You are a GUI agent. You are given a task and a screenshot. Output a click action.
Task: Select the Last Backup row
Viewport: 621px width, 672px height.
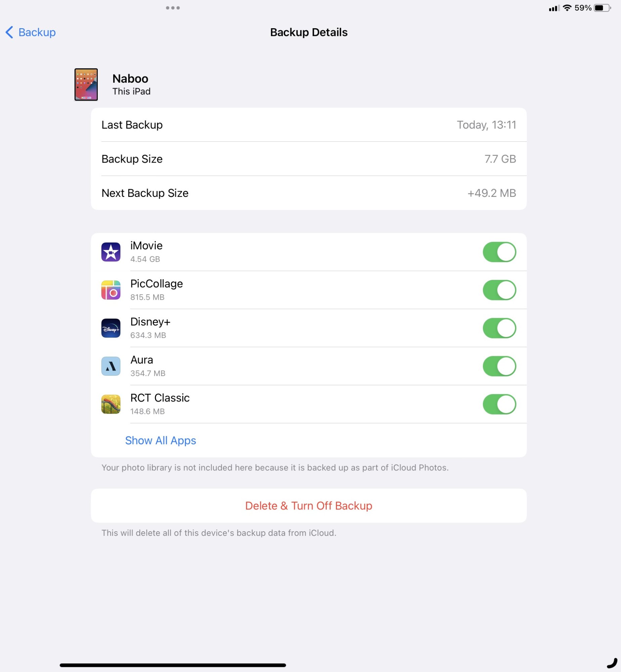(x=308, y=125)
